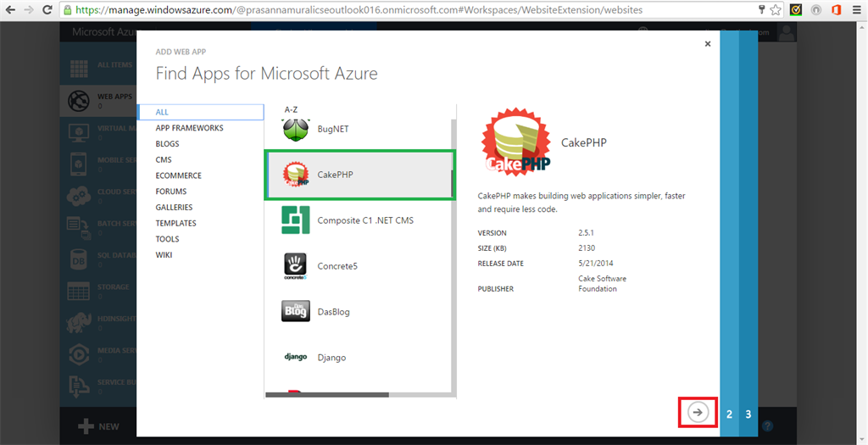The width and height of the screenshot is (868, 445).
Task: Click the next arrow button
Action: coord(698,412)
